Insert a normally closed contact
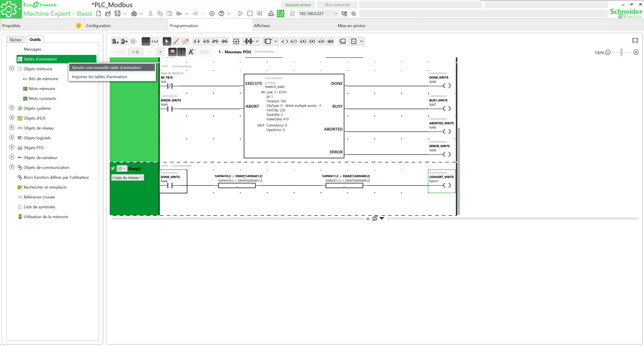This screenshot has width=644, height=346. pos(206,41)
